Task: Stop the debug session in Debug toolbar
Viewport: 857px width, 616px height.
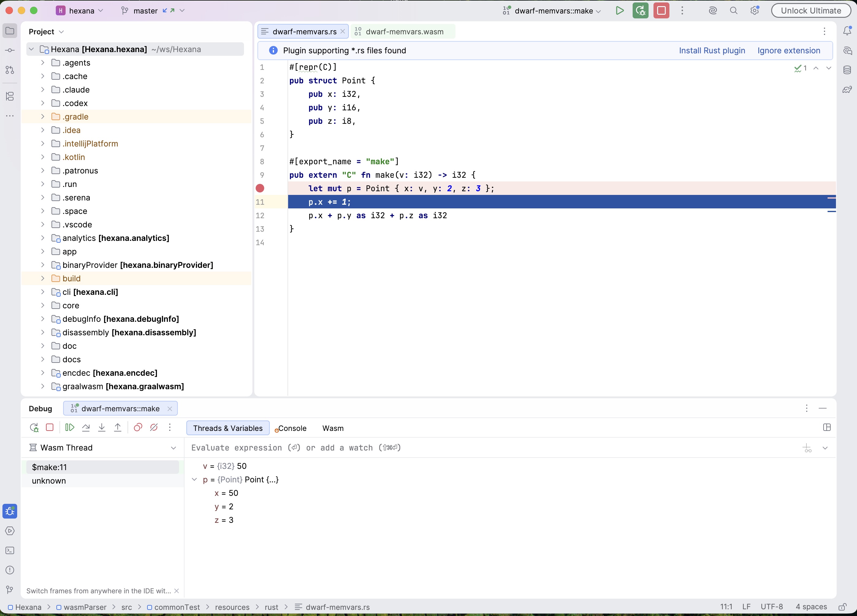Action: (x=49, y=428)
